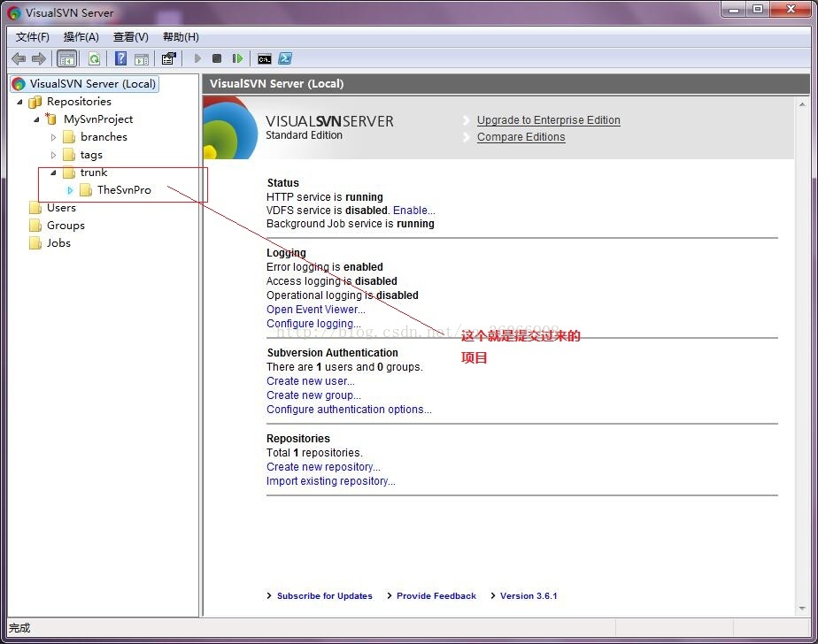
Task: Close the VisualSVN Server window
Action: pyautogui.click(x=791, y=10)
